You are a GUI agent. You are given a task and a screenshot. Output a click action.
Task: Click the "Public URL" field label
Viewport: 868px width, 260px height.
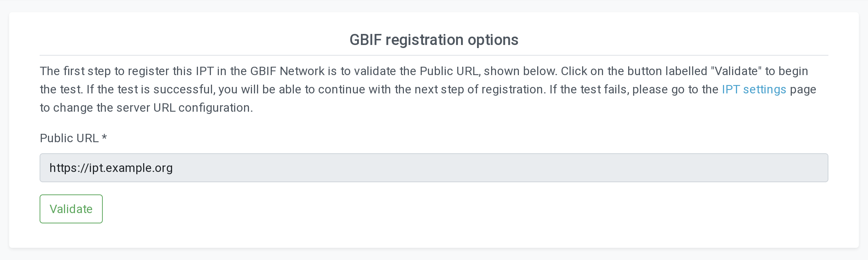tap(69, 138)
